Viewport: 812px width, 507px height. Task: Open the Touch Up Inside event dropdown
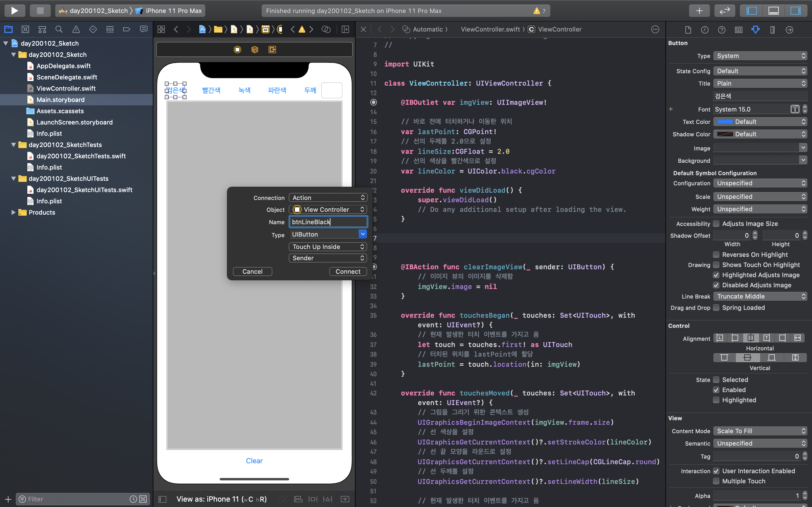pos(328,247)
